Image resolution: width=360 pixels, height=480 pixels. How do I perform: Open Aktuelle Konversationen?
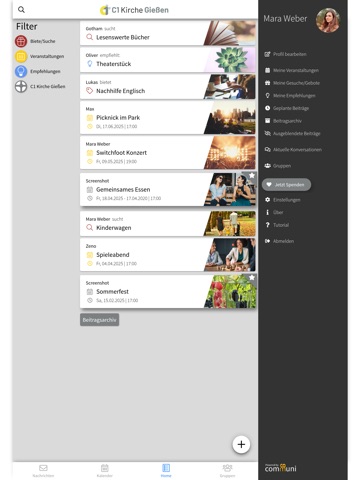point(293,150)
